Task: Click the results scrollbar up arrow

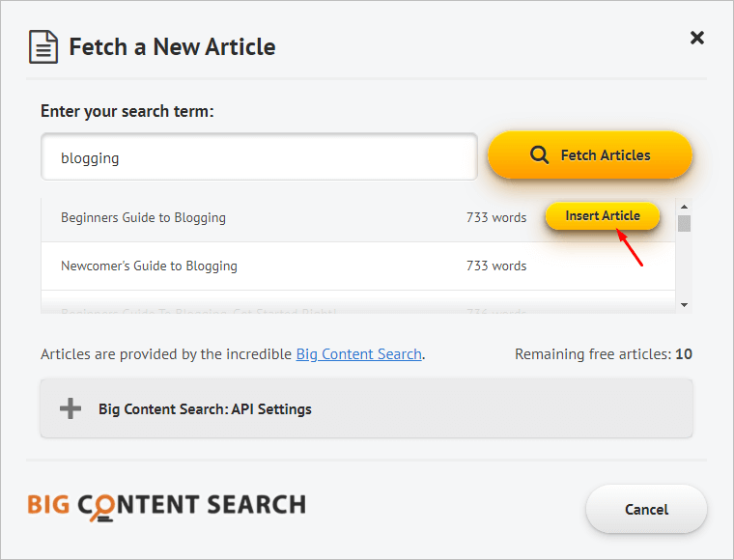Action: point(684,207)
